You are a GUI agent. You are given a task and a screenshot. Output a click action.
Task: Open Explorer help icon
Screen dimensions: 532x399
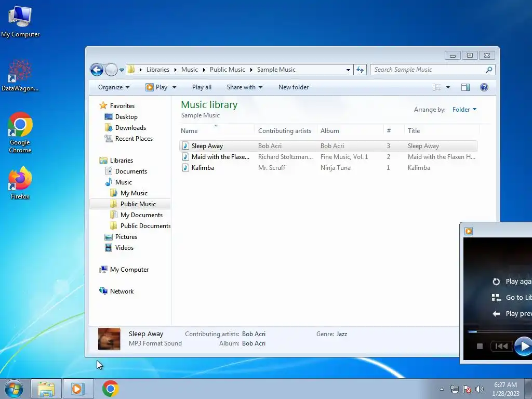pos(484,87)
